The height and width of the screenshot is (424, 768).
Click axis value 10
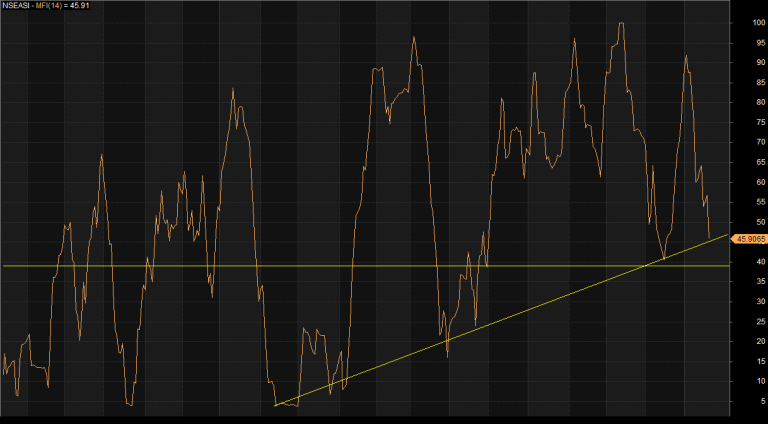click(761, 381)
